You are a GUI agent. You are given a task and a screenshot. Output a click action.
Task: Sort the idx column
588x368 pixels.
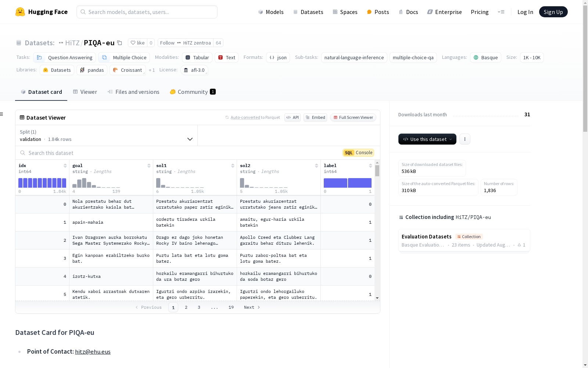(65, 166)
